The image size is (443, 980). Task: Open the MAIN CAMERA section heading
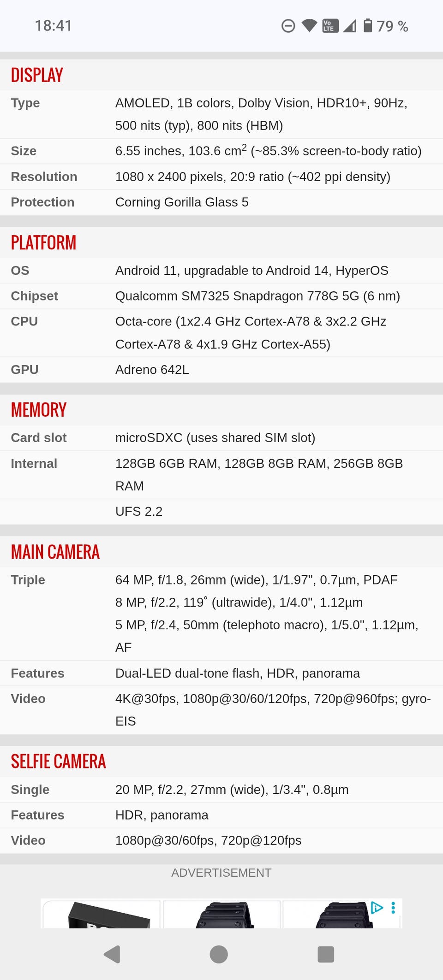tap(55, 552)
